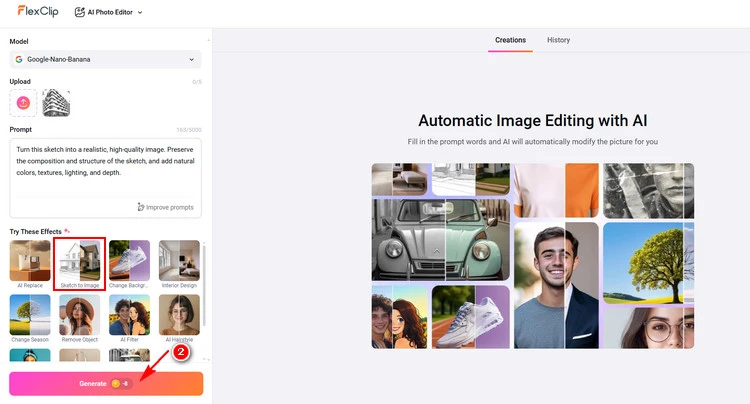Choose the AI Replace effect
The image size is (750, 404).
(x=30, y=264)
